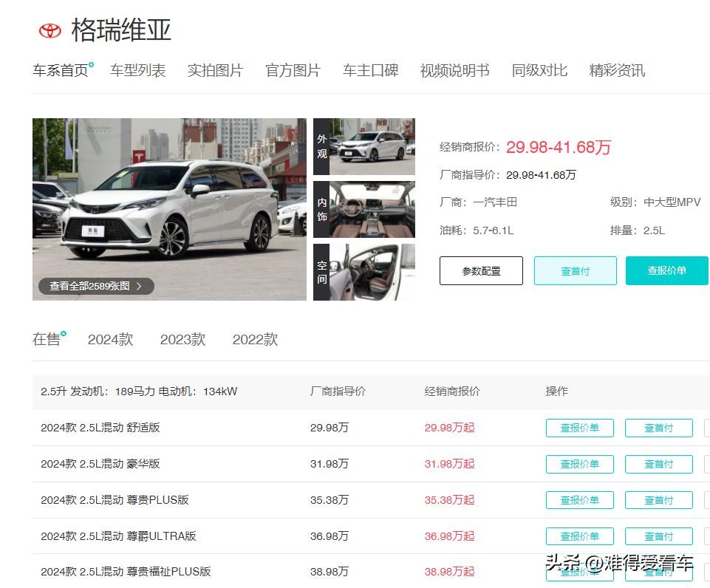Viewport: 710px width, 588px height.
Task: Open 2024款 2.5L混动 舒适版 link
Action: (x=100, y=428)
